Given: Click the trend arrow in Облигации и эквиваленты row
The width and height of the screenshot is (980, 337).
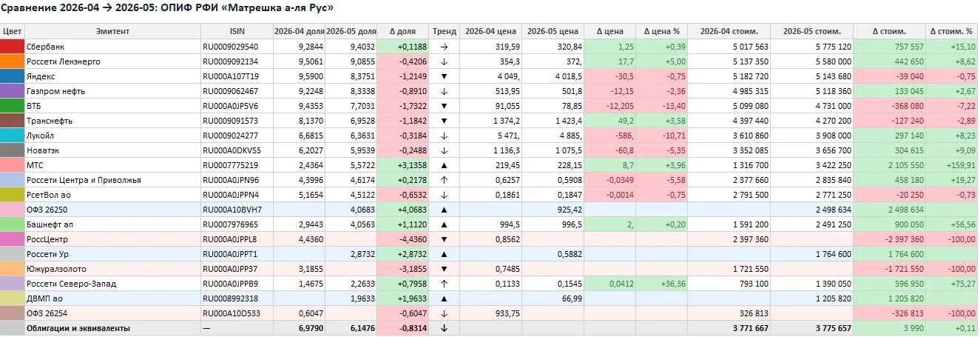Looking at the screenshot, I should pos(444,327).
